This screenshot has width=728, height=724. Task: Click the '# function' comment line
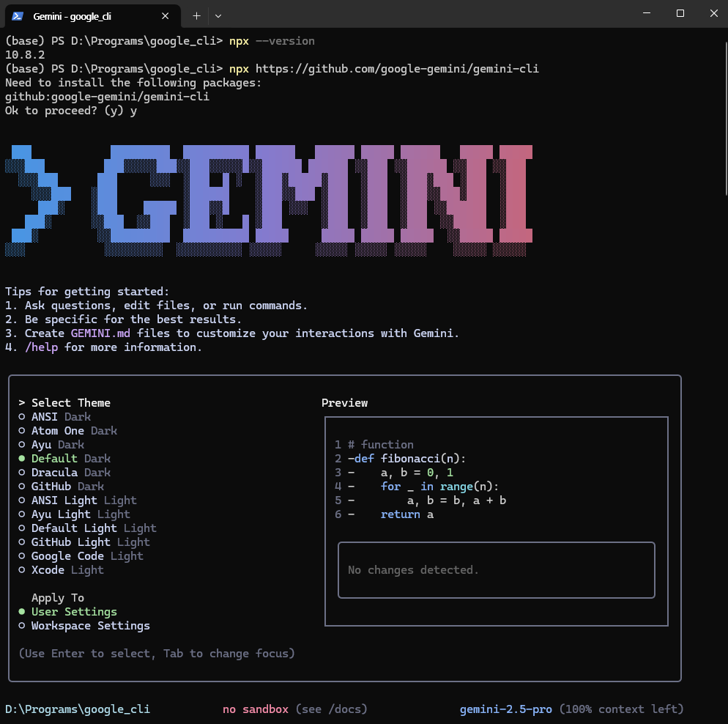381,444
